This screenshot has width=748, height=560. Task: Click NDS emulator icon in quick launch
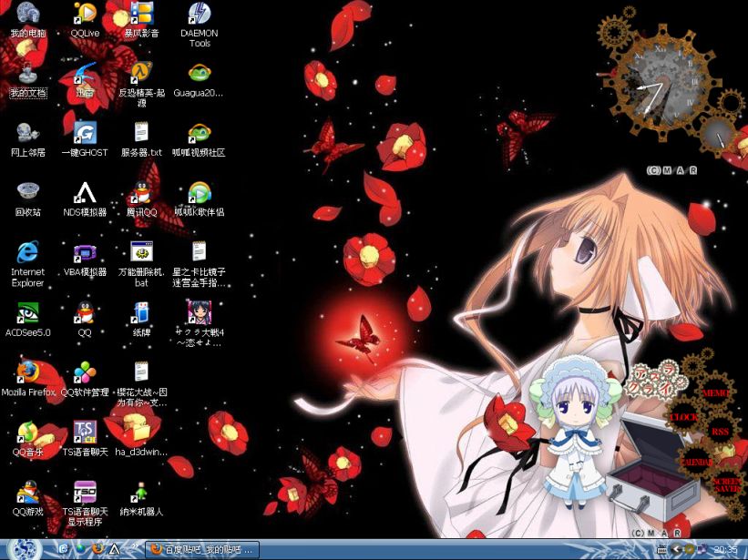pos(115,549)
